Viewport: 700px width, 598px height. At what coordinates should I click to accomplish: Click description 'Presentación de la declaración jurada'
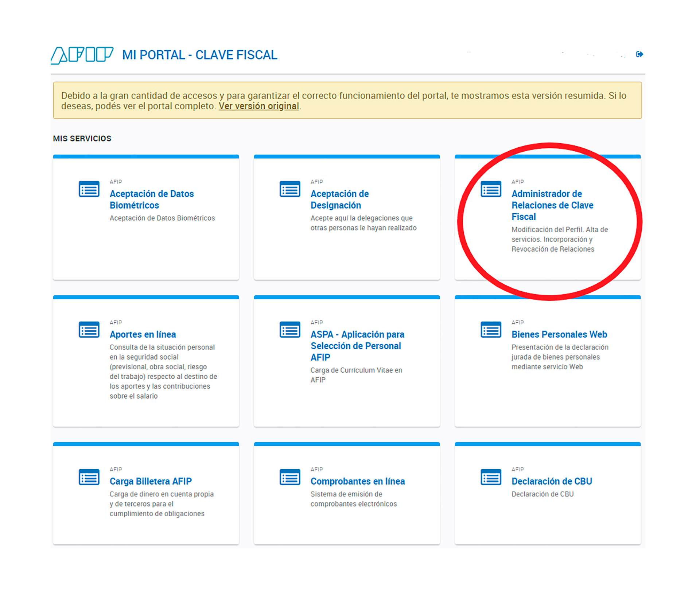tap(560, 357)
